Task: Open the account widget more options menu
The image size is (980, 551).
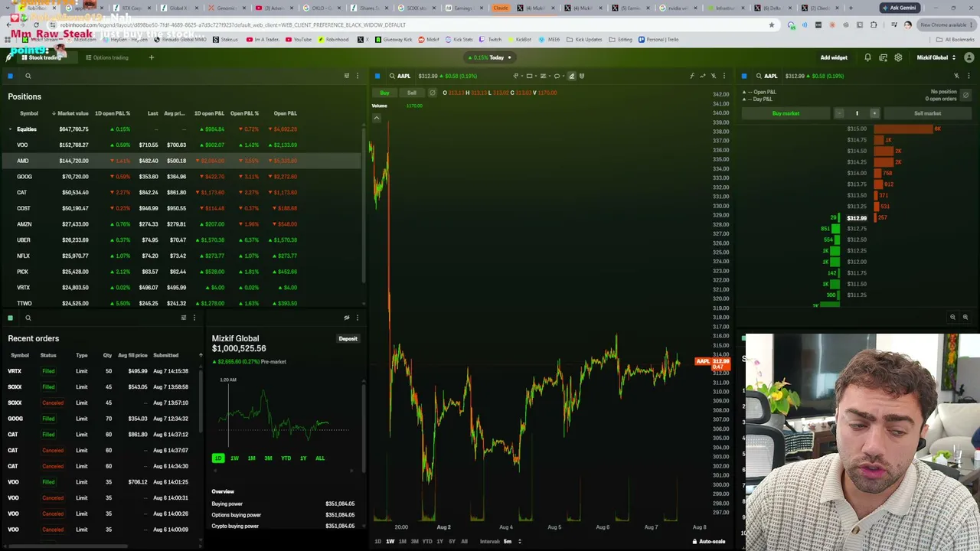Action: pyautogui.click(x=357, y=318)
